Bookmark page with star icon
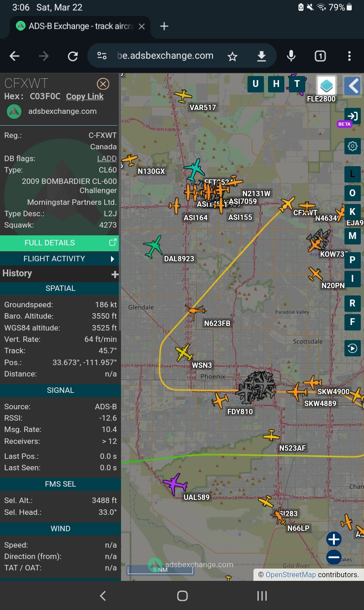Image resolution: width=364 pixels, height=610 pixels. pyautogui.click(x=233, y=56)
